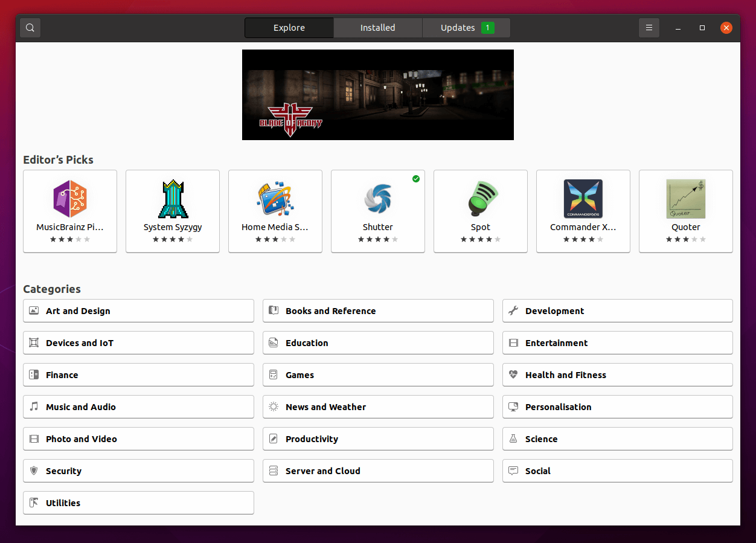Open the Finance category
The width and height of the screenshot is (756, 543).
(138, 375)
